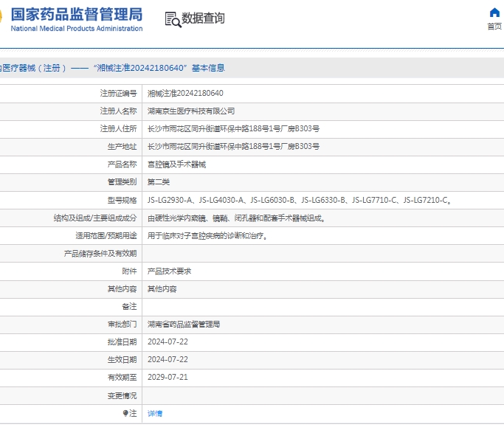Click approving department 湖南省药品监督管理局
The height and width of the screenshot is (430, 504).
[x=184, y=325]
